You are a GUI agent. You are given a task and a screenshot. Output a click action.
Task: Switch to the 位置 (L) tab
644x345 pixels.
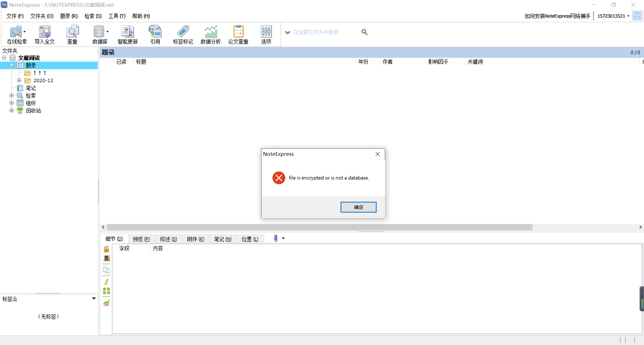[250, 239]
